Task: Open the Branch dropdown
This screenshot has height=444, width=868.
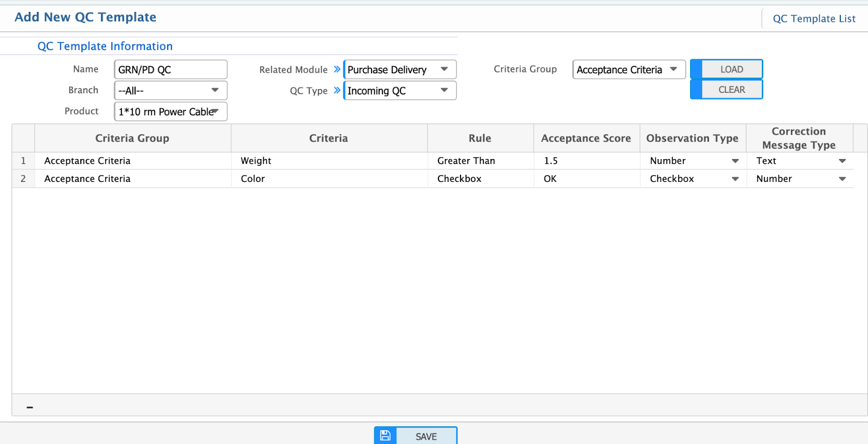Action: (170, 91)
